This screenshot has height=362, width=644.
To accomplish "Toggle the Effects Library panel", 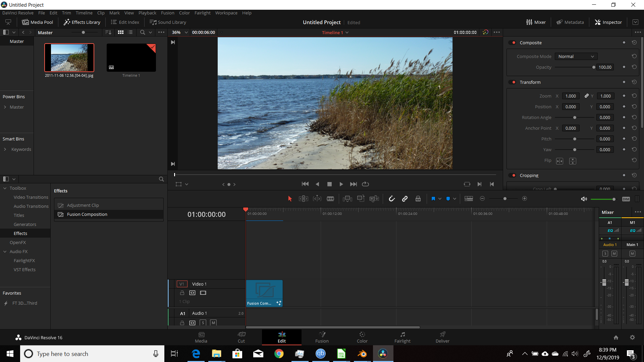I will tap(82, 22).
